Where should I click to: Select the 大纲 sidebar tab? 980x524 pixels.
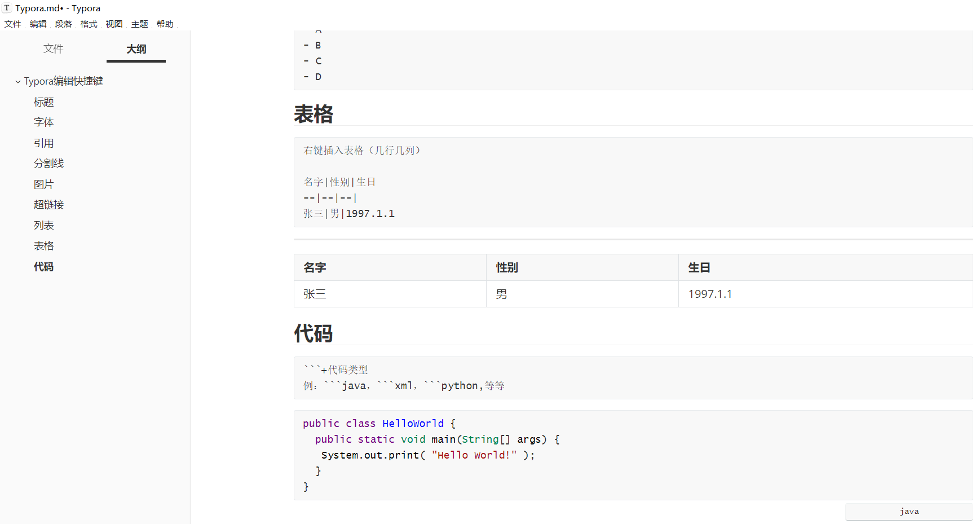136,49
